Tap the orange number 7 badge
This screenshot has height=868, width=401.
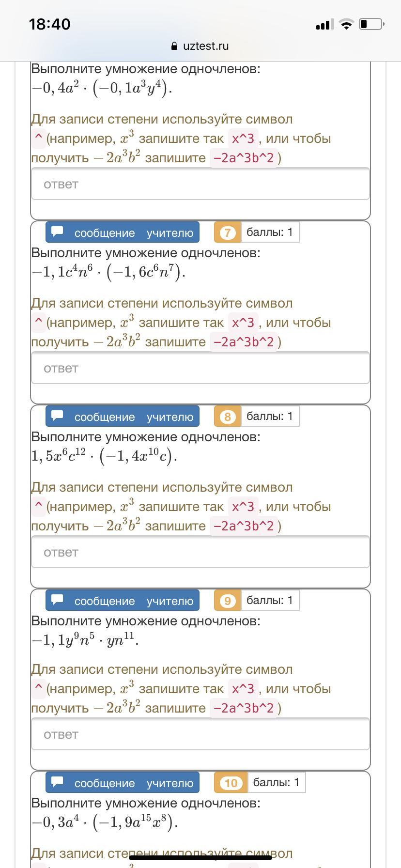(227, 232)
